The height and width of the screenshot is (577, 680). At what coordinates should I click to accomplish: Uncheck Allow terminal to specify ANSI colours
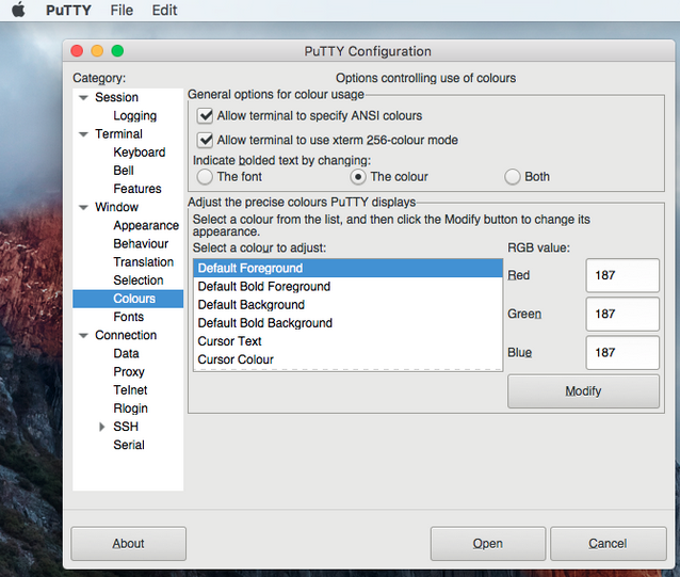(x=205, y=116)
